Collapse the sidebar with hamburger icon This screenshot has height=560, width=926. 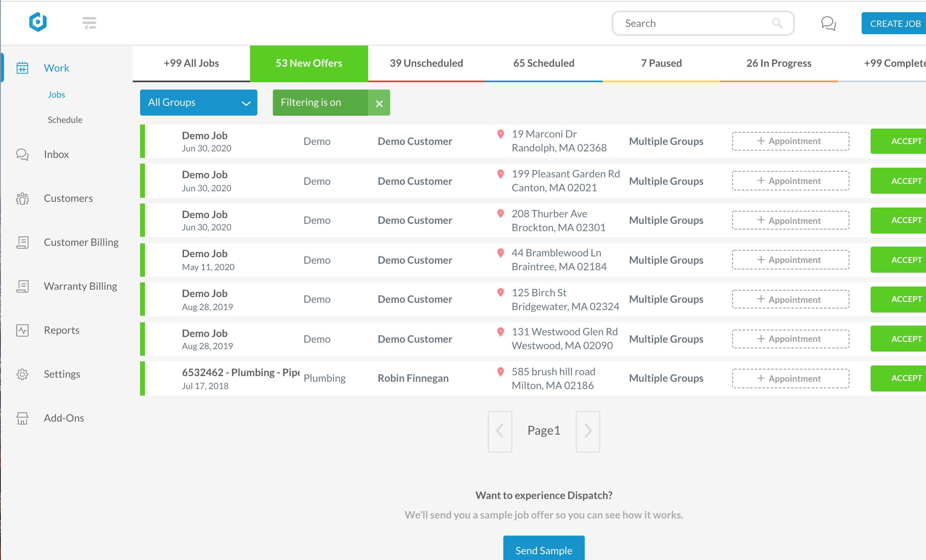(89, 23)
